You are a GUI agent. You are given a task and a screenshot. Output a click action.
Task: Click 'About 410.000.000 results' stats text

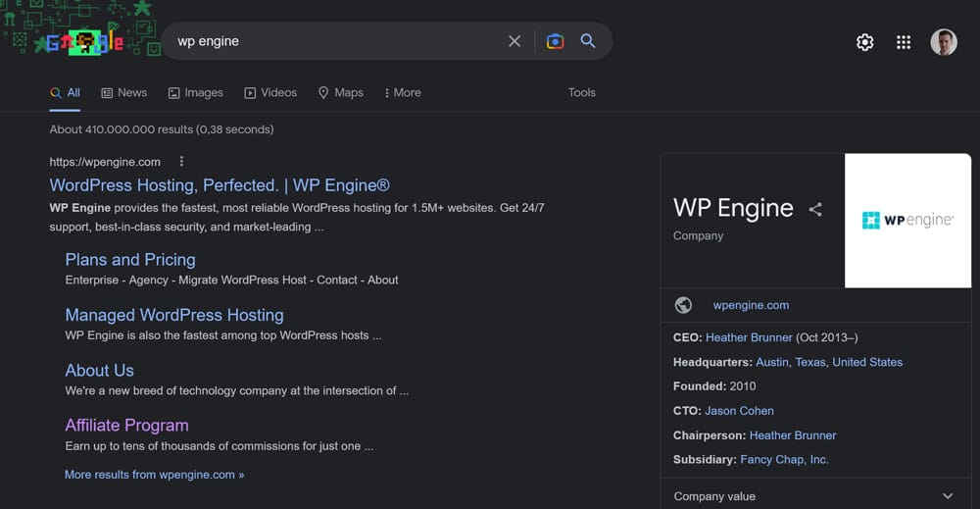(x=162, y=129)
